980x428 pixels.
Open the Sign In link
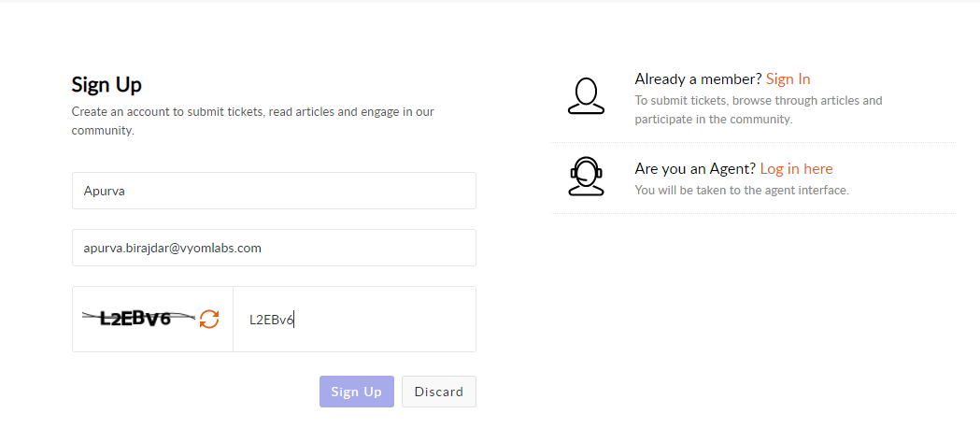788,78
